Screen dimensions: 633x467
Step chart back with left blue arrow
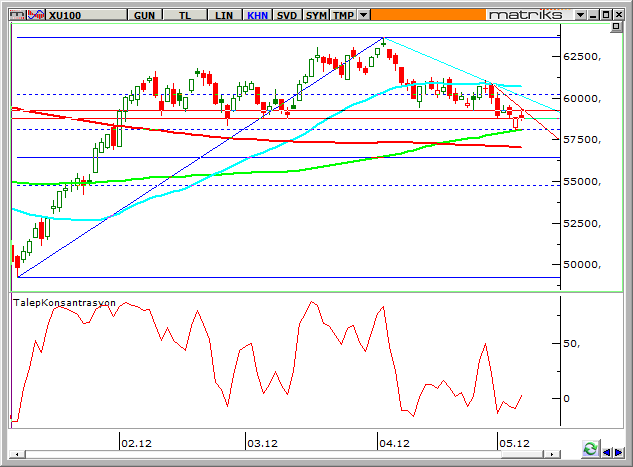point(606,453)
